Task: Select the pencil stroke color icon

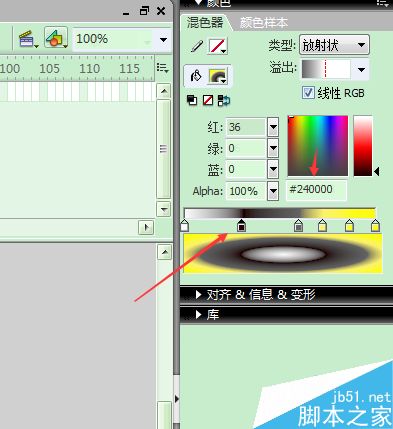Action: 196,46
